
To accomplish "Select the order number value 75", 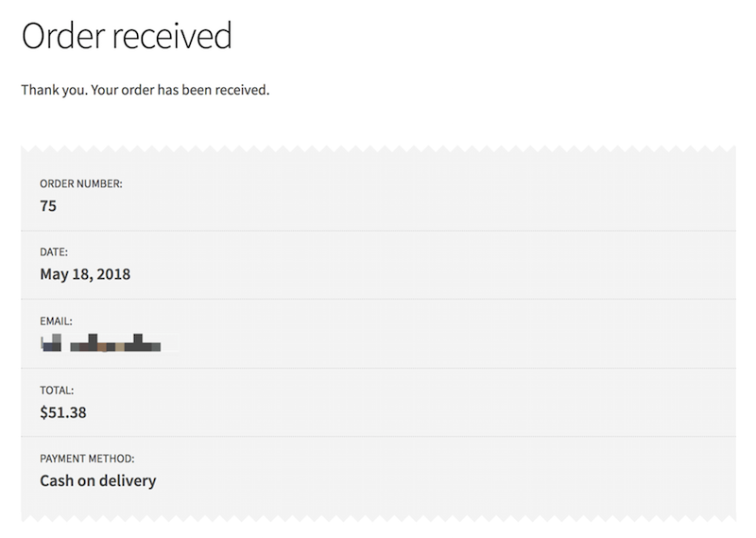I will click(x=48, y=205).
